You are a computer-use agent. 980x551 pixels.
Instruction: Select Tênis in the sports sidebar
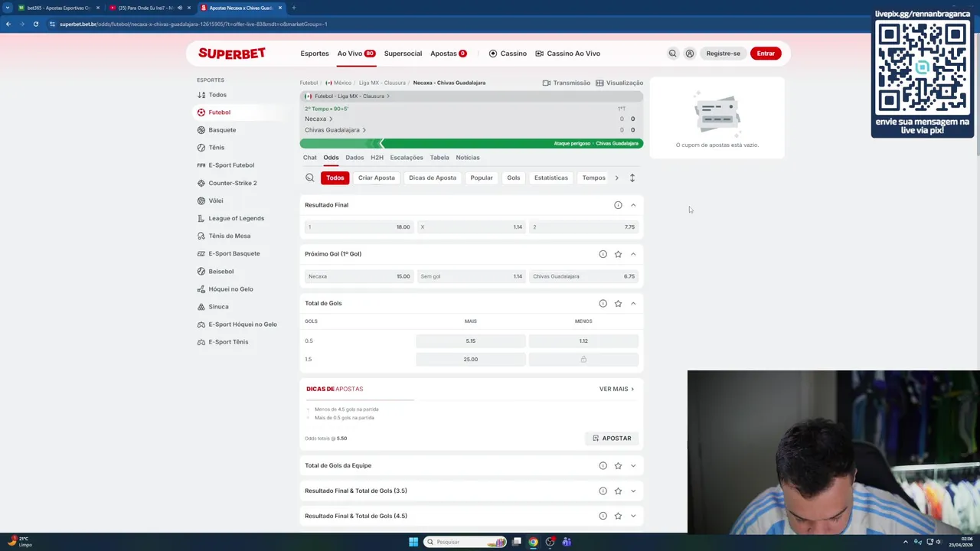click(217, 148)
